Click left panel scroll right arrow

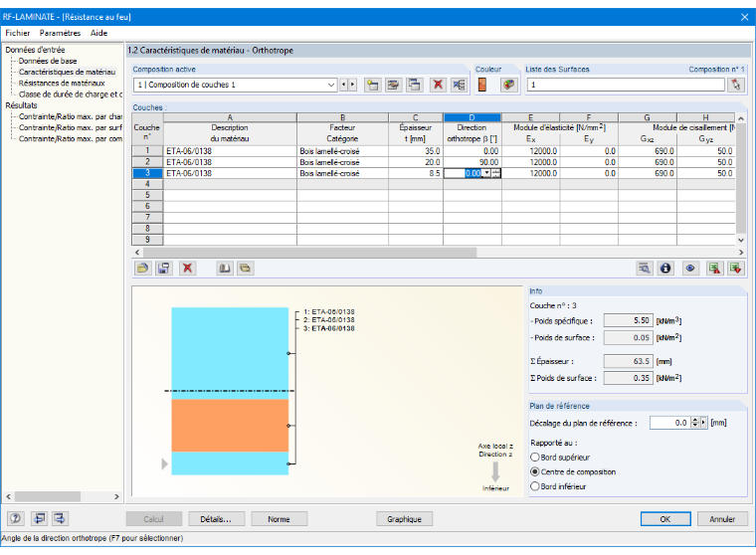[x=116, y=496]
